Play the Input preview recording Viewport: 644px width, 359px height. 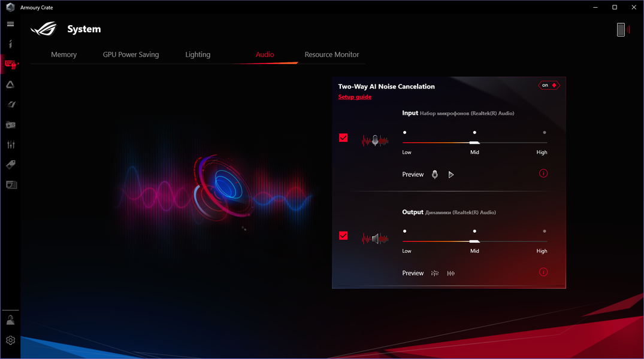point(451,175)
